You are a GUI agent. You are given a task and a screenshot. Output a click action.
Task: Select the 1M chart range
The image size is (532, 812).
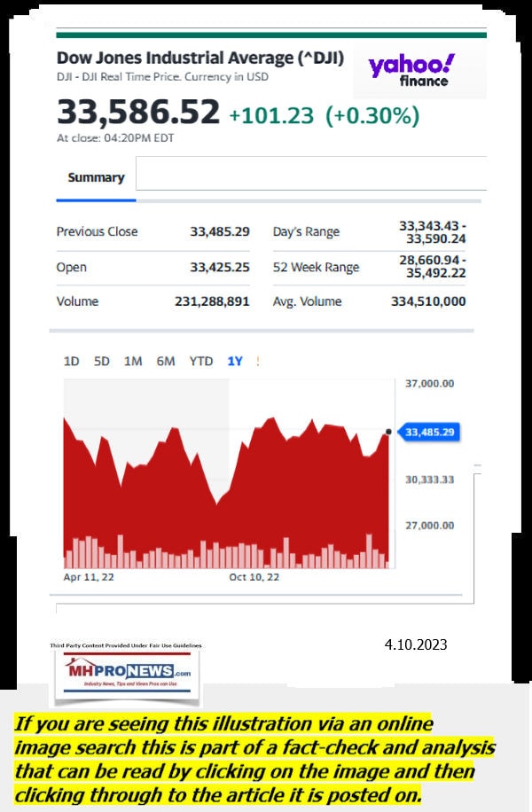pyautogui.click(x=133, y=361)
